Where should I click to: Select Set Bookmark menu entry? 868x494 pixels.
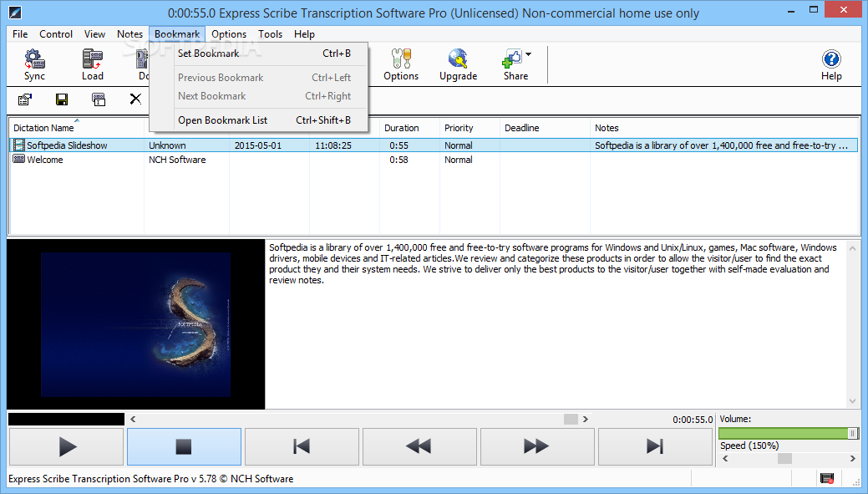coord(258,53)
